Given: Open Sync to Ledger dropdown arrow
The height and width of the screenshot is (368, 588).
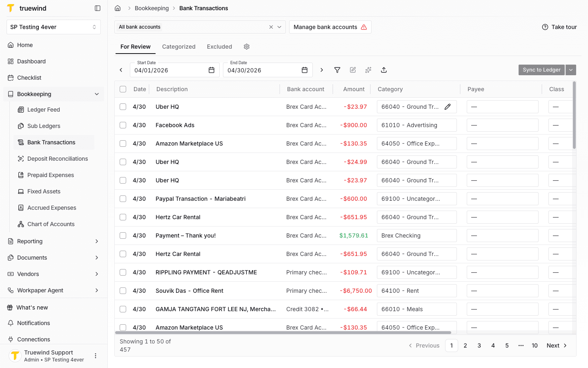Looking at the screenshot, I should point(571,70).
